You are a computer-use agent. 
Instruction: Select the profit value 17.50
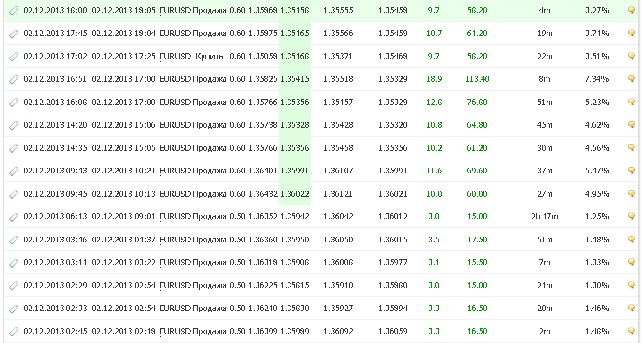tap(477, 240)
